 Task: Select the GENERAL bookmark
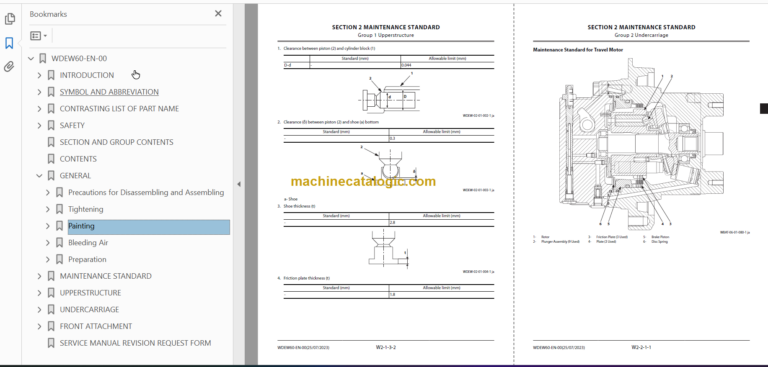tap(75, 175)
